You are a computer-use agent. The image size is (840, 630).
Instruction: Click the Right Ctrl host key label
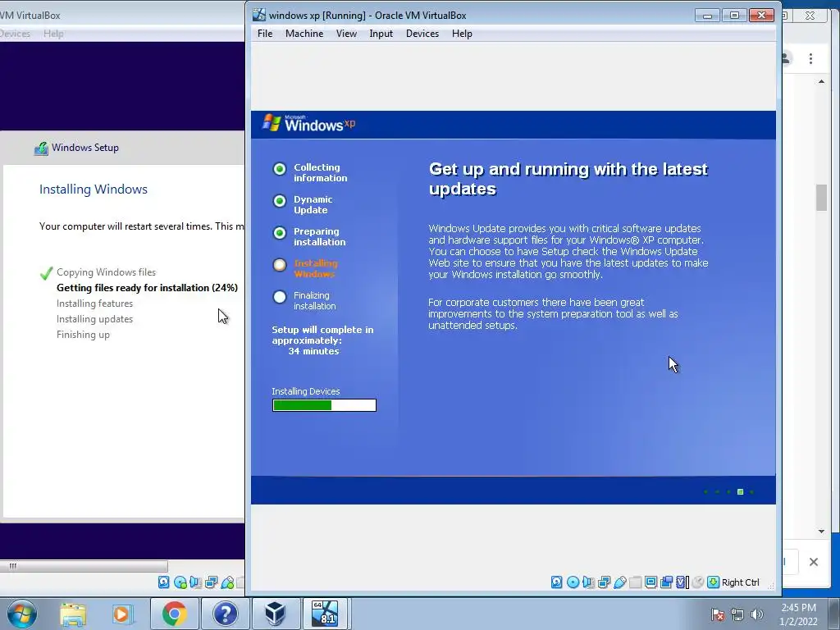click(x=741, y=582)
